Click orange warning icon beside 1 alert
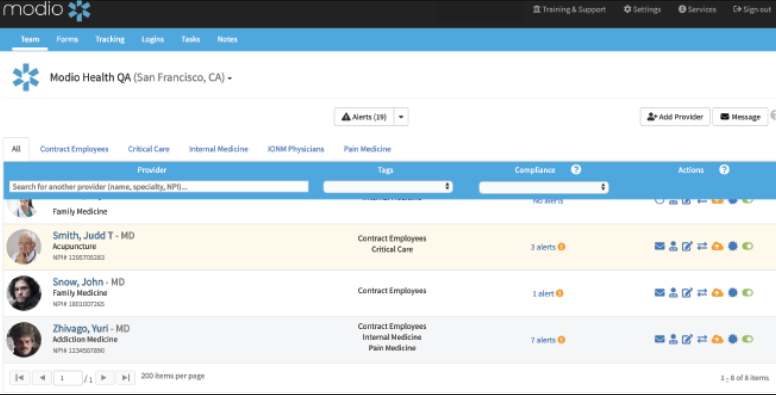Viewport: 776px width, 395px height. pos(560,293)
